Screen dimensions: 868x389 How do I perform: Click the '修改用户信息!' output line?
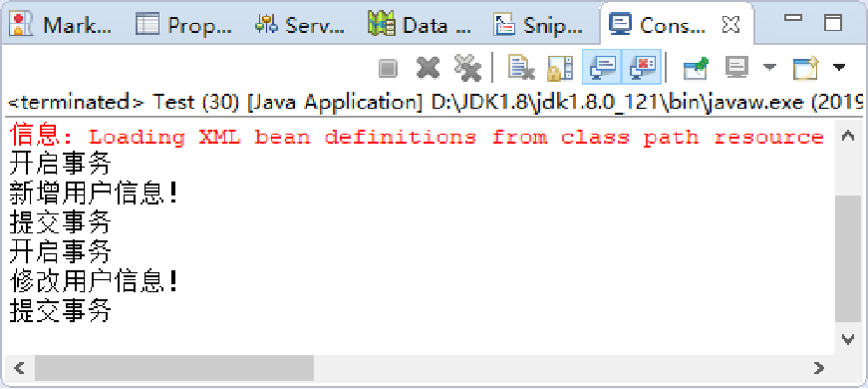coord(95,281)
